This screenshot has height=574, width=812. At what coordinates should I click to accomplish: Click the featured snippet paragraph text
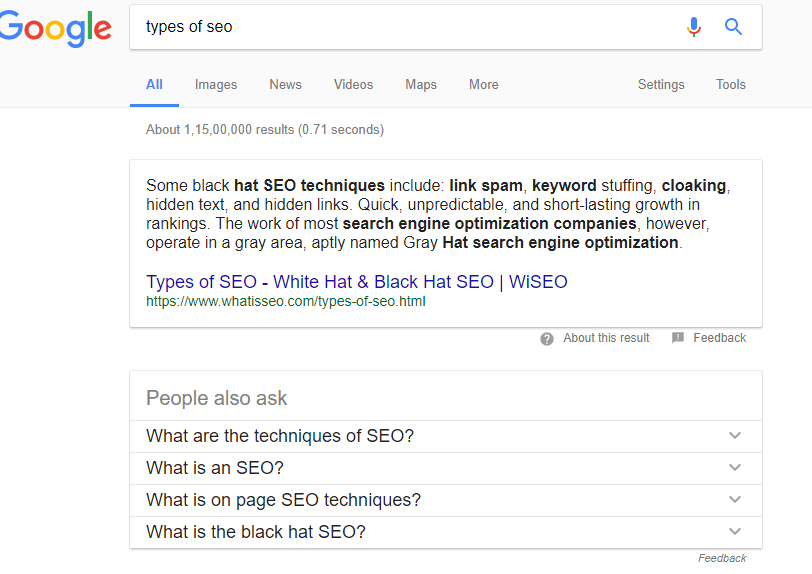438,214
